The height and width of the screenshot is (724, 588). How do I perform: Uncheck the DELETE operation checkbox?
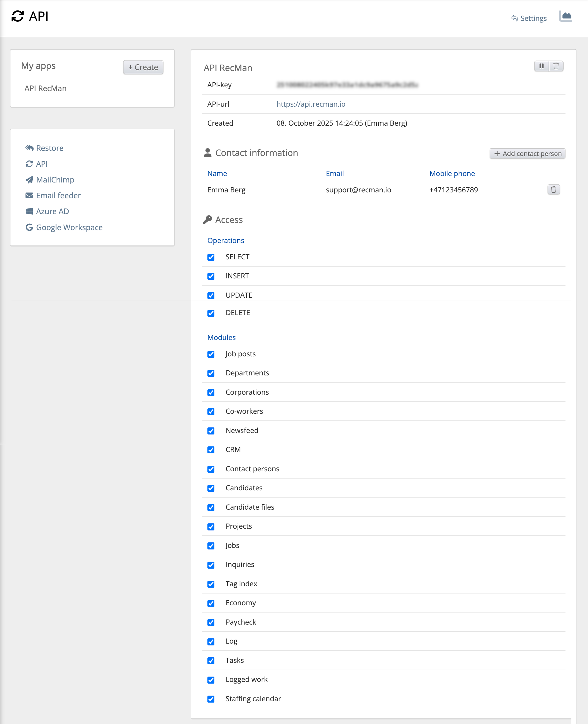211,313
